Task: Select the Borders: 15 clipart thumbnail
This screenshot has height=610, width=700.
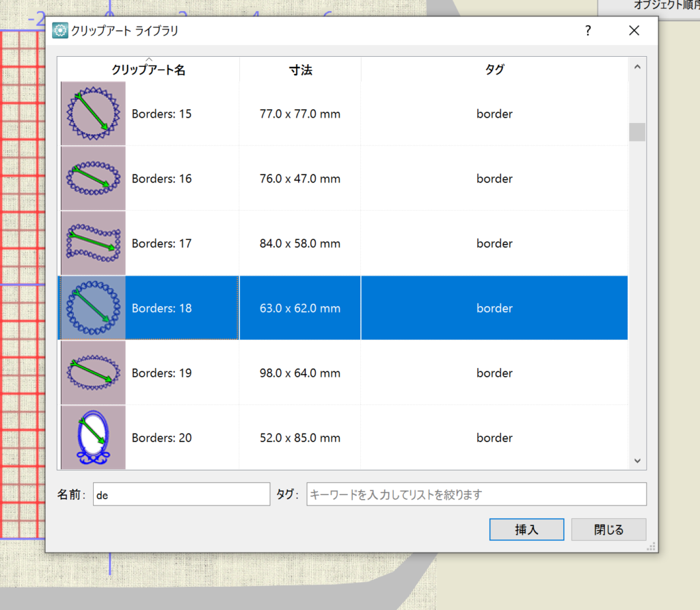Action: 93,114
